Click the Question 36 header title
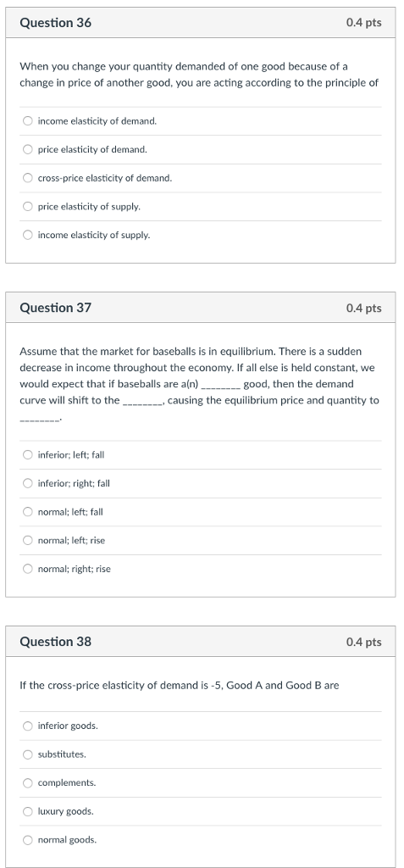This screenshot has height=868, width=404. [55, 23]
